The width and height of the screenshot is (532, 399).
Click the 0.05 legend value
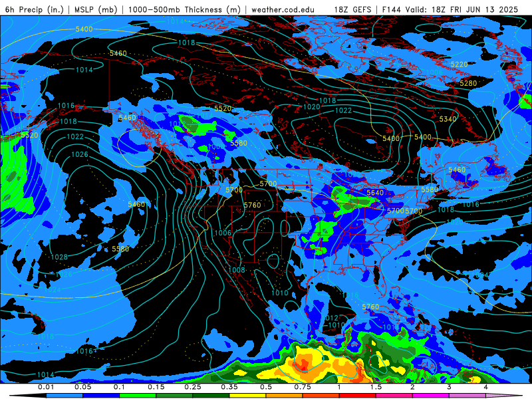82,387
